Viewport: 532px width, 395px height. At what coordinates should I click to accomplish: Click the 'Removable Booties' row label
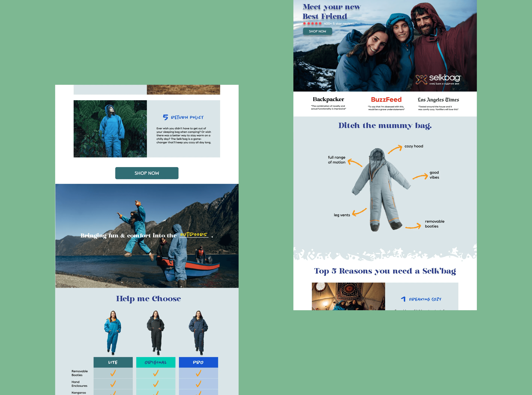pos(80,373)
